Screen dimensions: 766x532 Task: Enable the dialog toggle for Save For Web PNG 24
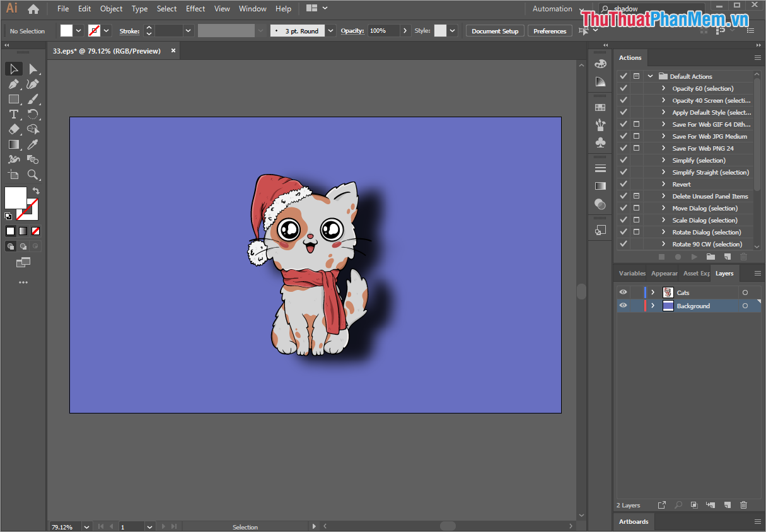pos(636,147)
